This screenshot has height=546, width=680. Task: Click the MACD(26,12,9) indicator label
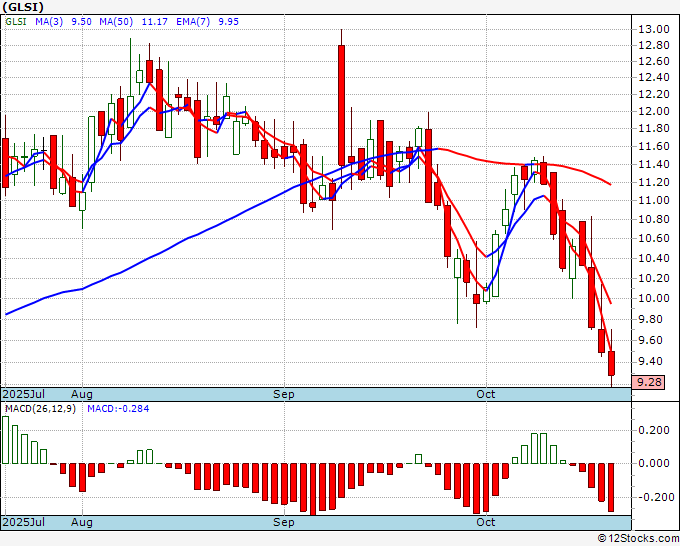pyautogui.click(x=40, y=409)
